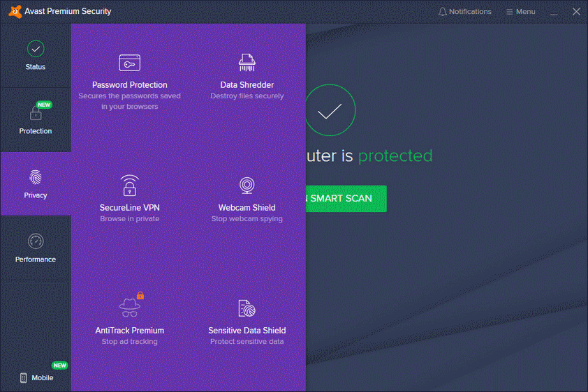Switch to the Protection tab label
This screenshot has height=392, width=588.
point(36,131)
